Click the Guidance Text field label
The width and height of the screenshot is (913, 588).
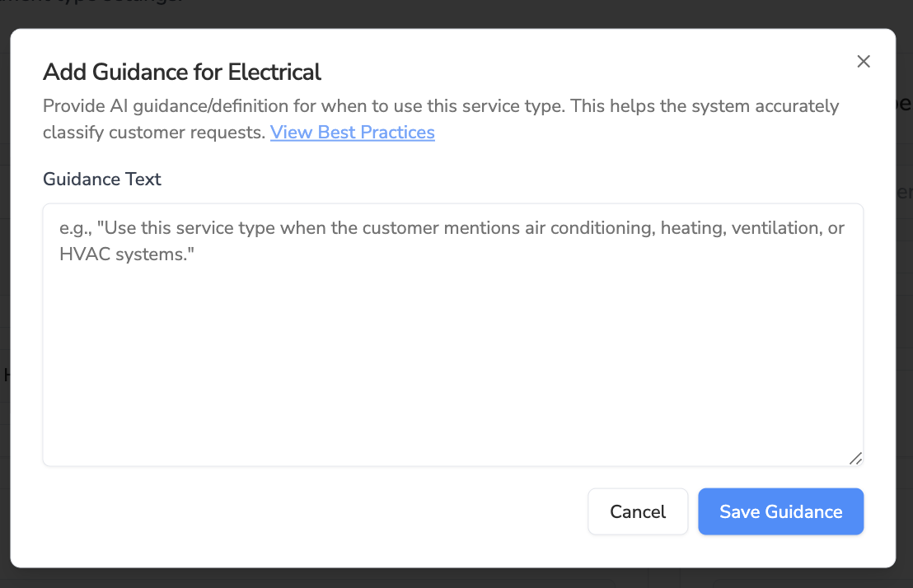(x=102, y=179)
